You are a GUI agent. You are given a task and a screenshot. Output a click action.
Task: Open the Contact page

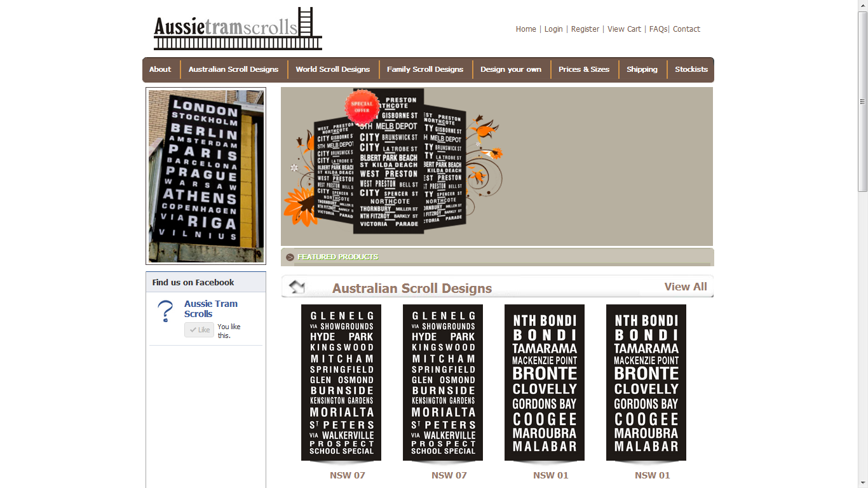pyautogui.click(x=686, y=29)
